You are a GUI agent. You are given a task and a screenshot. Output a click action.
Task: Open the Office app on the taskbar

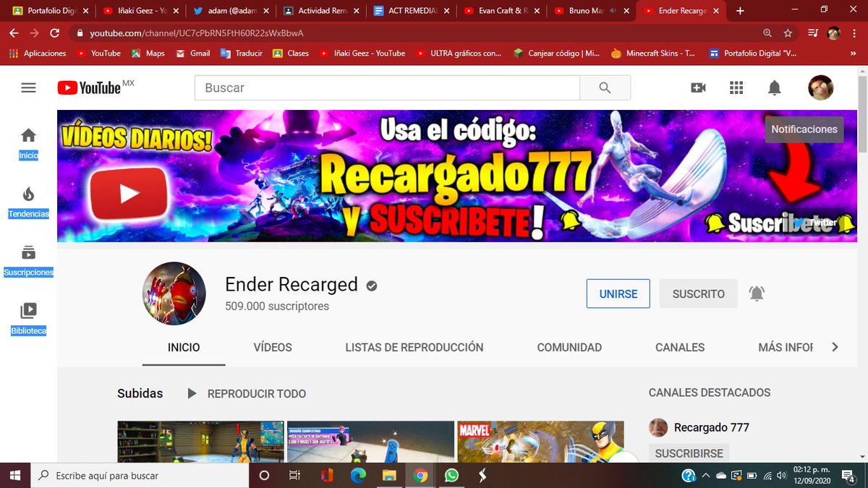[x=327, y=475]
